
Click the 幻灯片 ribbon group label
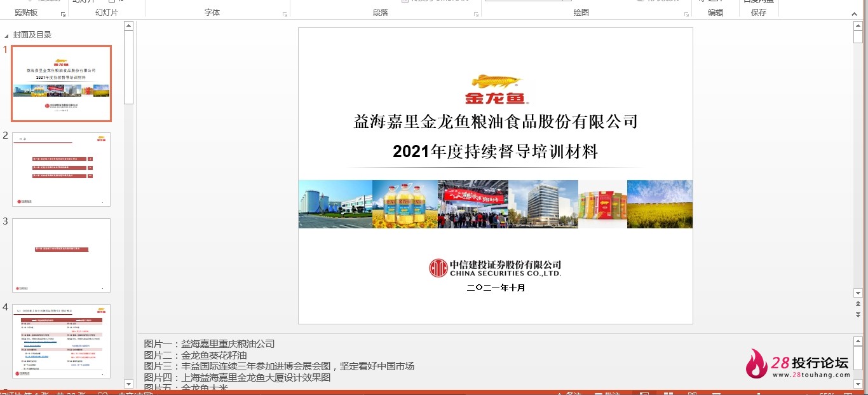click(x=106, y=13)
